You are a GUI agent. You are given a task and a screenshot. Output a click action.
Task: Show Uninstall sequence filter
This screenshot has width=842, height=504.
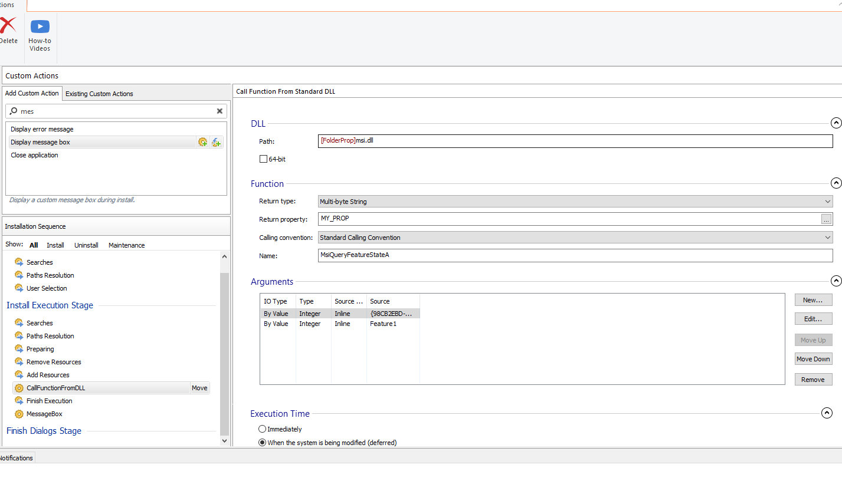(86, 245)
